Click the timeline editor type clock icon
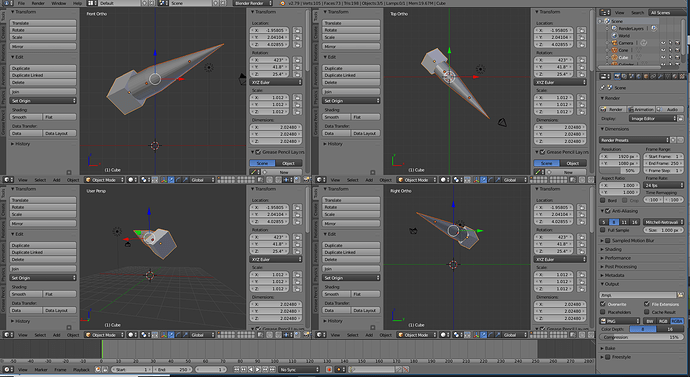The height and width of the screenshot is (377, 690). point(7,370)
